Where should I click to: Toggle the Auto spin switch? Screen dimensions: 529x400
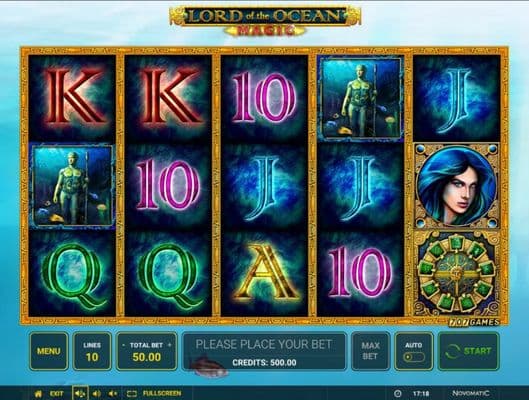tap(414, 357)
